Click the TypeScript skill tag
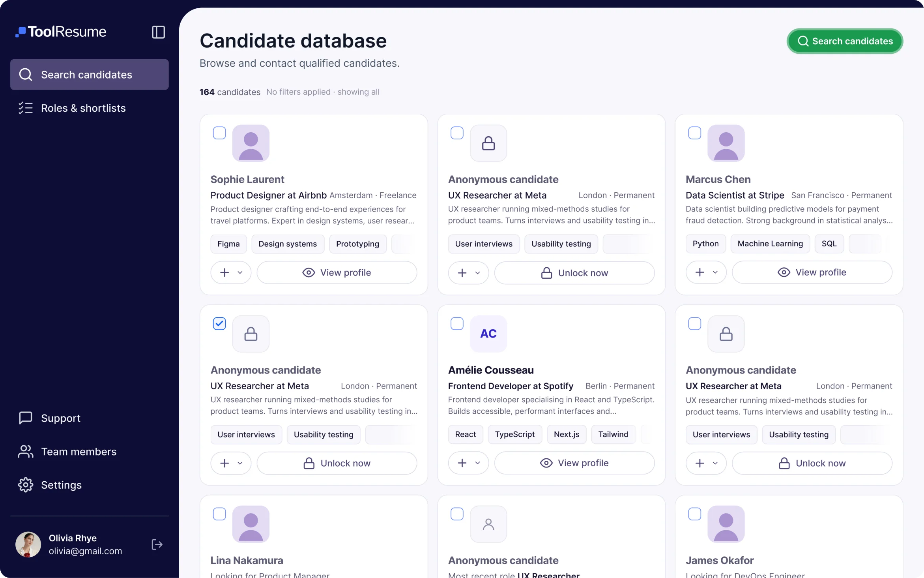Screen dimensions: 924x578 coord(514,434)
